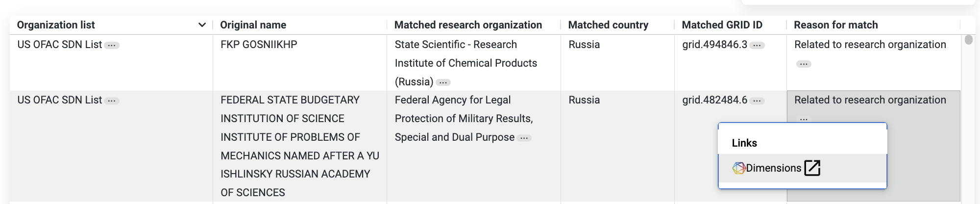
Task: Open ellipsis under first Related to research organization
Action: (804, 64)
